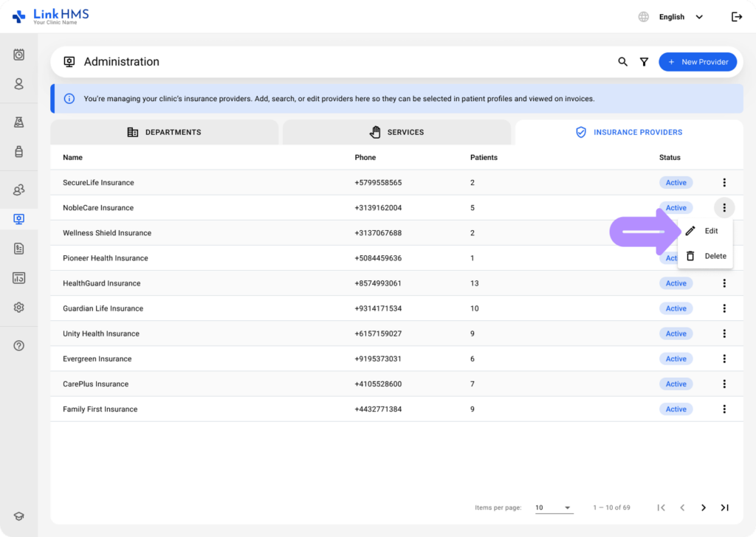The height and width of the screenshot is (537, 756).
Task: Click the NobleCare Insurance row name
Action: click(x=98, y=207)
